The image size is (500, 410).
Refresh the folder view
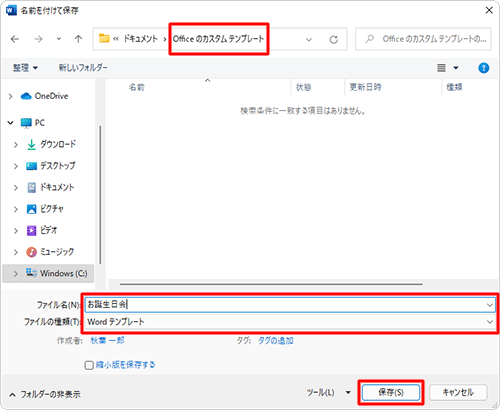pyautogui.click(x=334, y=40)
